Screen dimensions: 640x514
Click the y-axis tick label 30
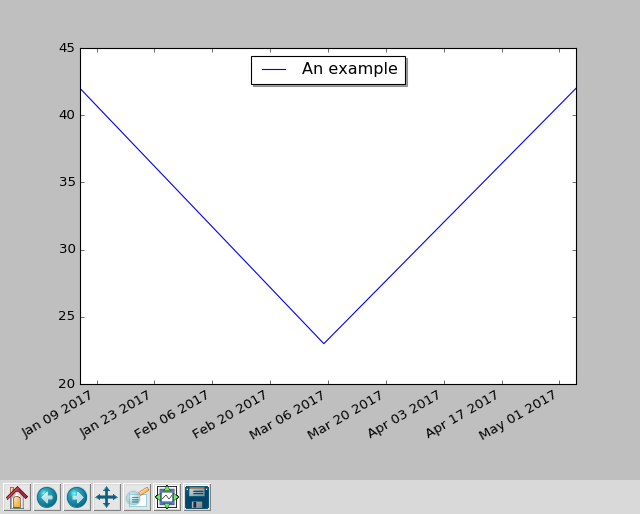tap(67, 249)
